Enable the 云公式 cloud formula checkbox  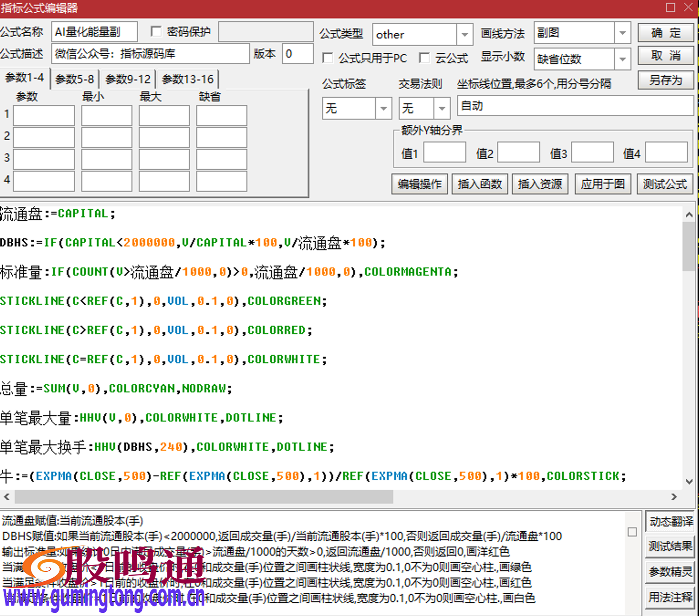(425, 58)
